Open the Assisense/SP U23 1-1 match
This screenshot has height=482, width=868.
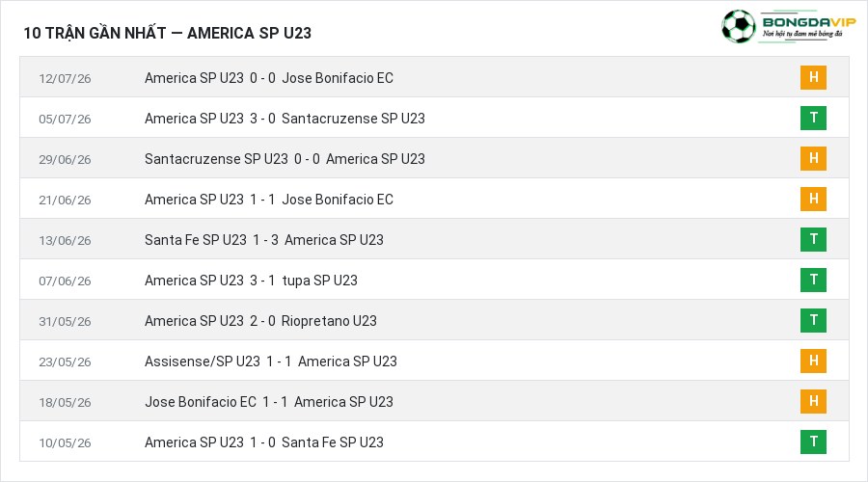[434, 361]
